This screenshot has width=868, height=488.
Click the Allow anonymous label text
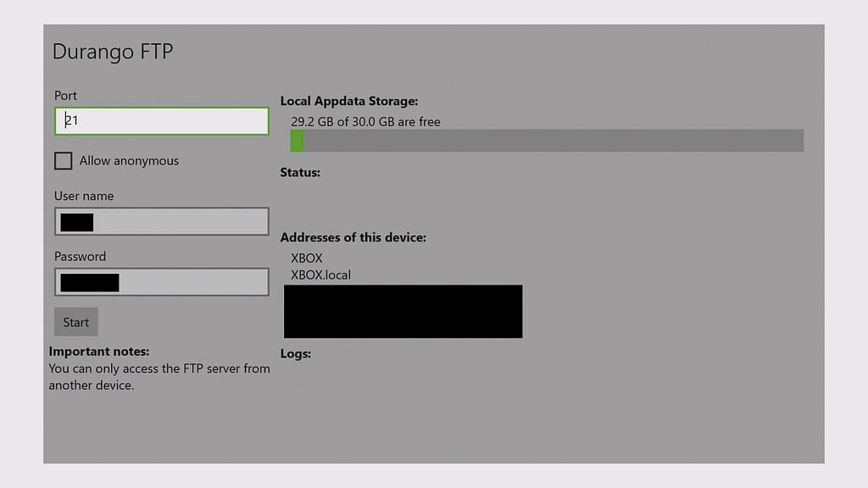[129, 161]
